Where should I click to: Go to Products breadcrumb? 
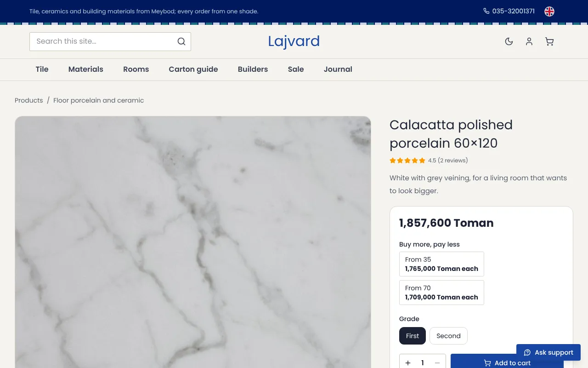[29, 100]
